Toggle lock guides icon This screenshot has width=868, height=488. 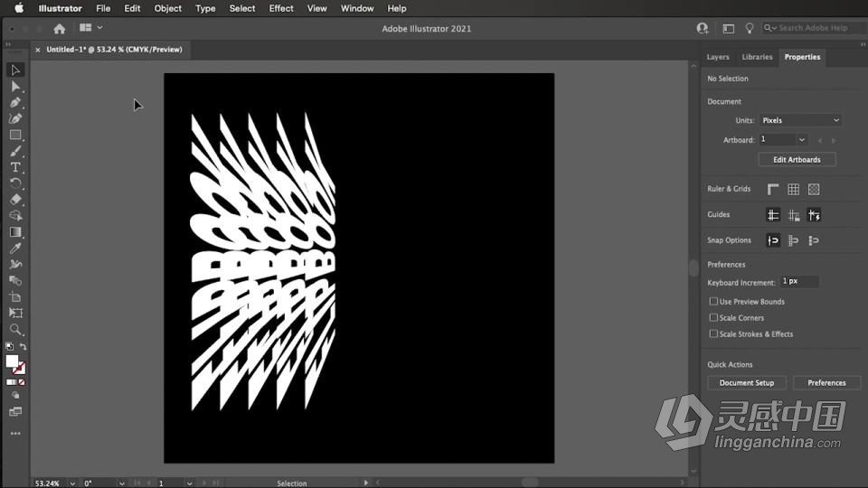793,215
